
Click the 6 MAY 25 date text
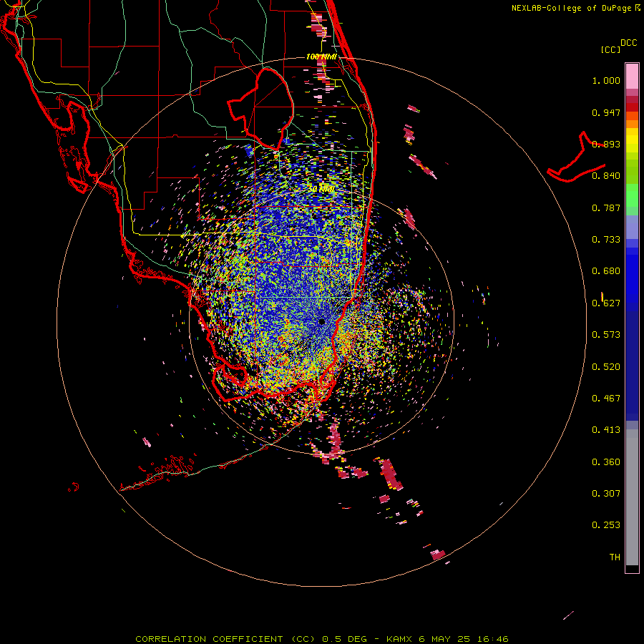pyautogui.click(x=444, y=639)
